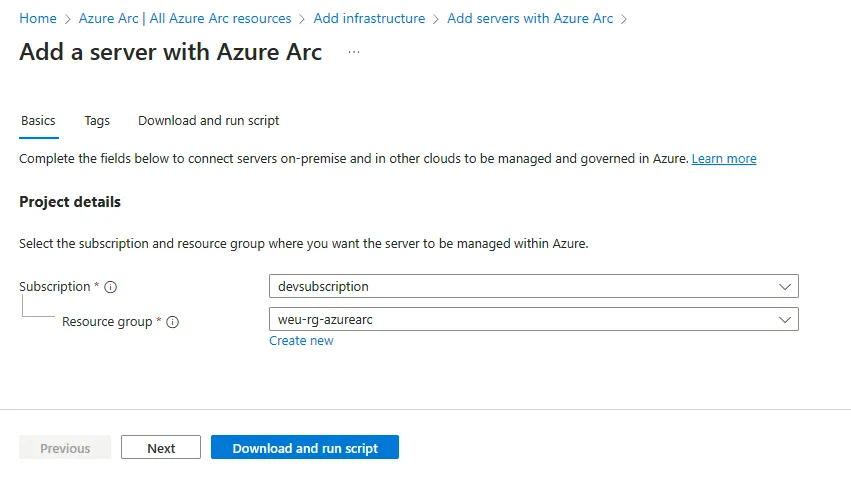Image resolution: width=851 pixels, height=478 pixels.
Task: Select the devsubscription value field
Action: tap(534, 286)
